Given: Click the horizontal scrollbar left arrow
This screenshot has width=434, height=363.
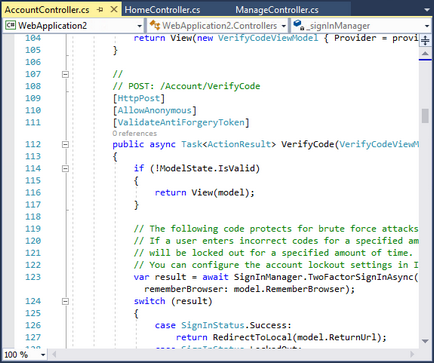Looking at the screenshot, I should coord(54,354).
